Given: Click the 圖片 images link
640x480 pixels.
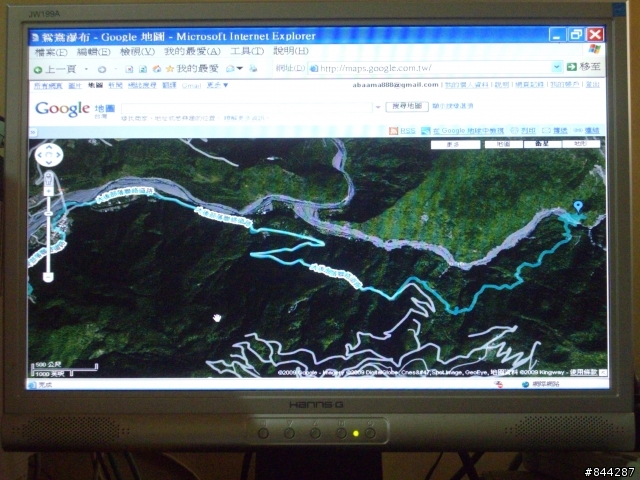Looking at the screenshot, I should click(75, 86).
